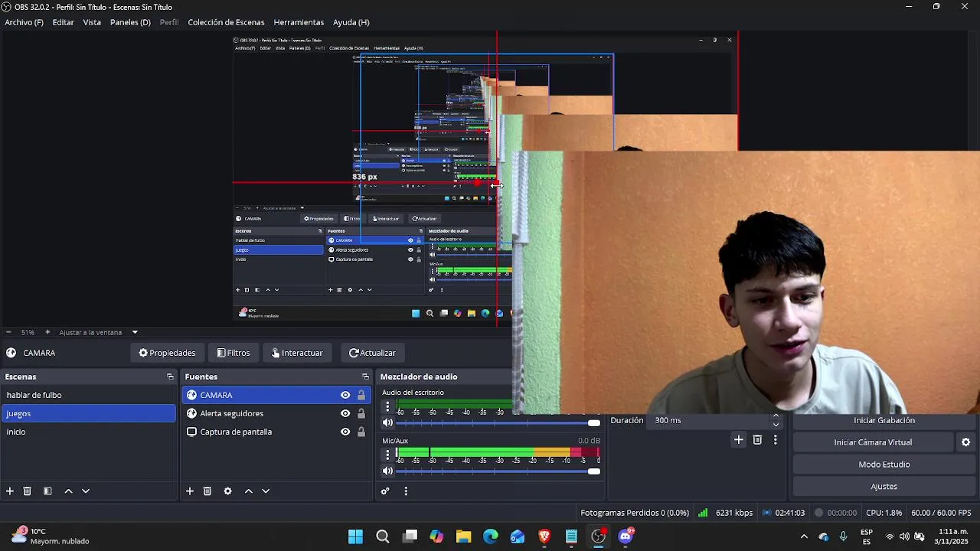Open transition properties three-dot icon
This screenshot has height=551, width=980.
point(775,440)
